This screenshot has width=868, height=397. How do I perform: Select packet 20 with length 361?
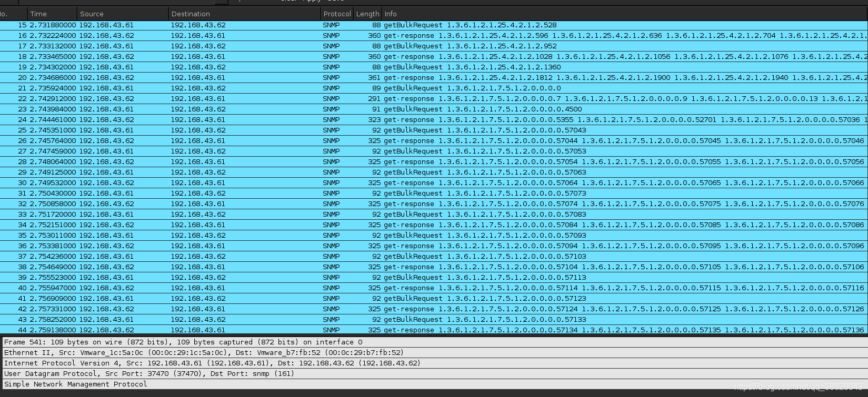click(x=434, y=78)
